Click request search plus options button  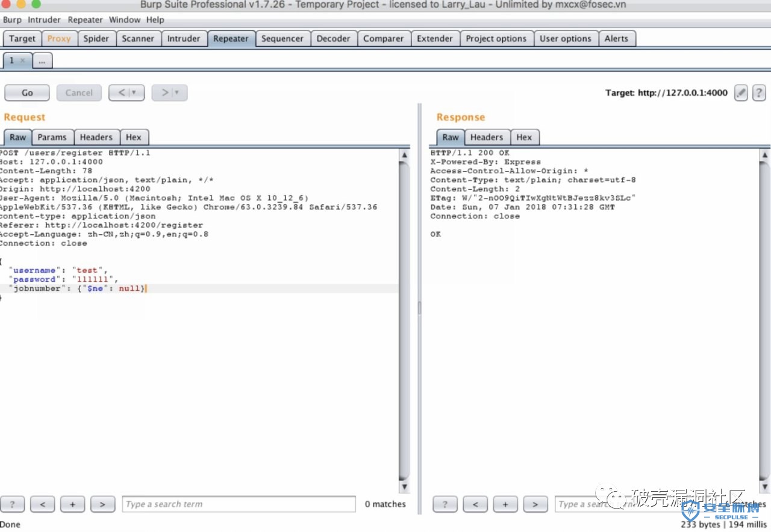[x=72, y=504]
